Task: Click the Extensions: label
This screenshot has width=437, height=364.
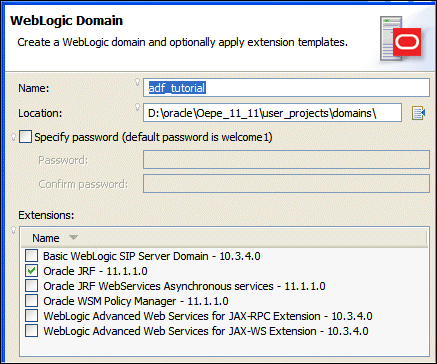Action: point(46,215)
